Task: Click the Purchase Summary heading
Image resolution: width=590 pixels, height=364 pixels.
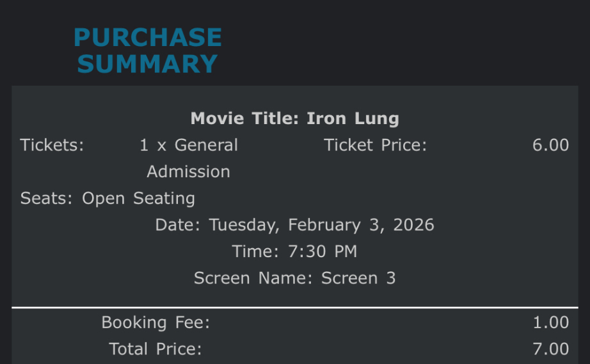Action: pyautogui.click(x=147, y=51)
